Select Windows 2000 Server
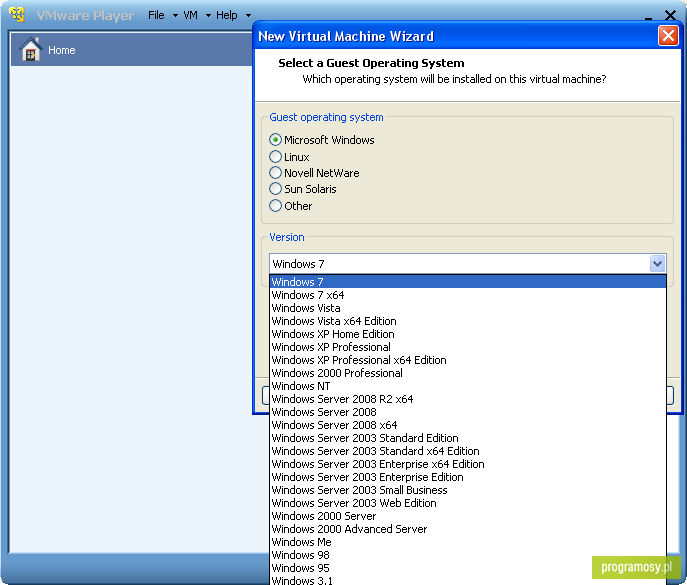The width and height of the screenshot is (687, 585). (x=468, y=516)
